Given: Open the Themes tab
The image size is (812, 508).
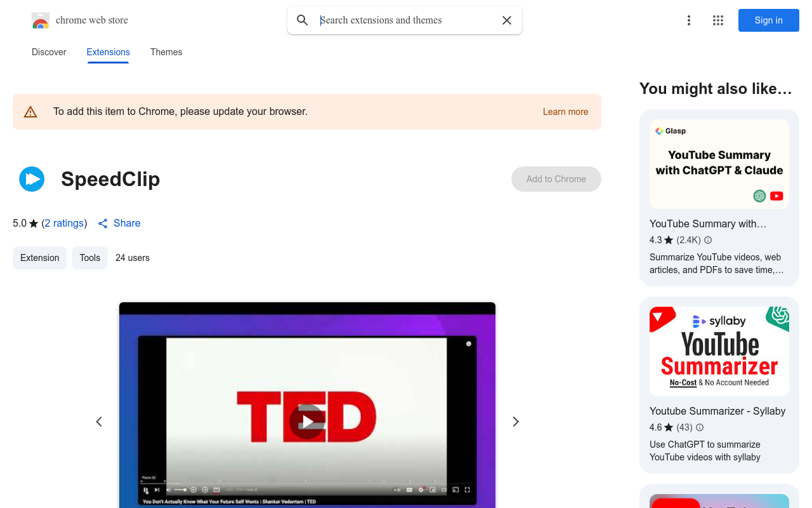Looking at the screenshot, I should [166, 52].
